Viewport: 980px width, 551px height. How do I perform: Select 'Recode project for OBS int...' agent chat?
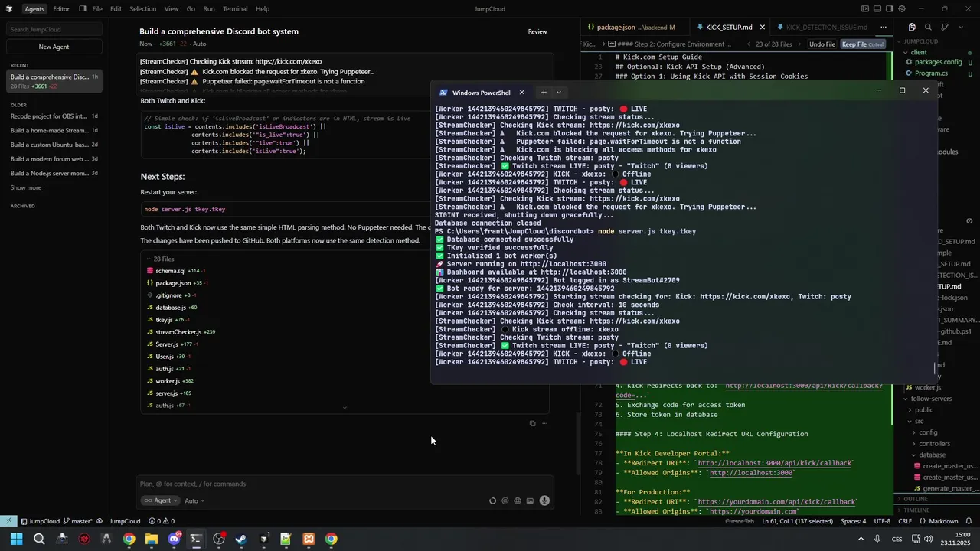54,116
